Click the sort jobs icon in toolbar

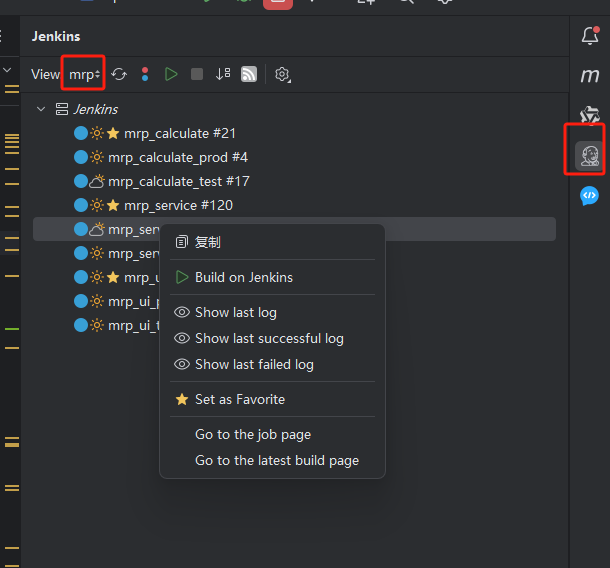tap(223, 74)
